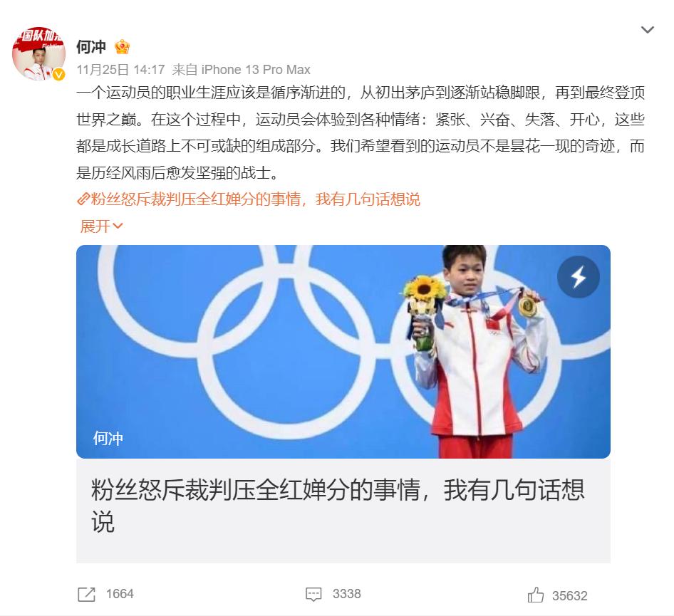Click the 何冲 profile avatar

click(38, 53)
